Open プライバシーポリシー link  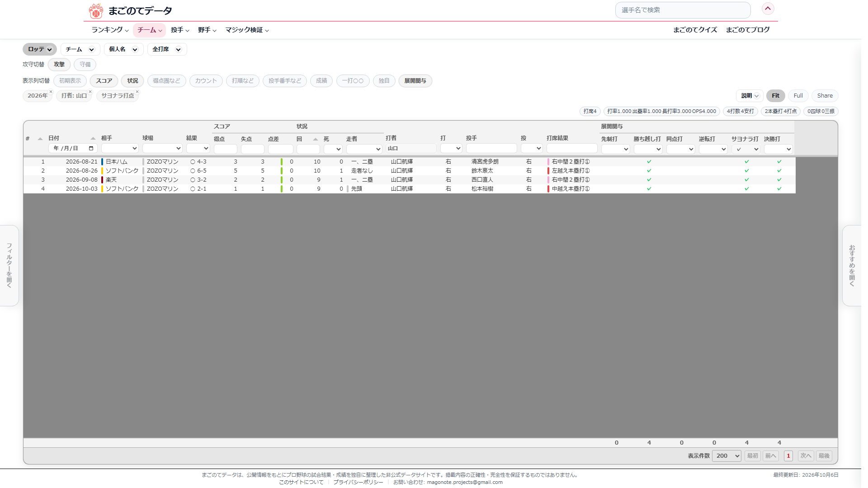click(358, 482)
